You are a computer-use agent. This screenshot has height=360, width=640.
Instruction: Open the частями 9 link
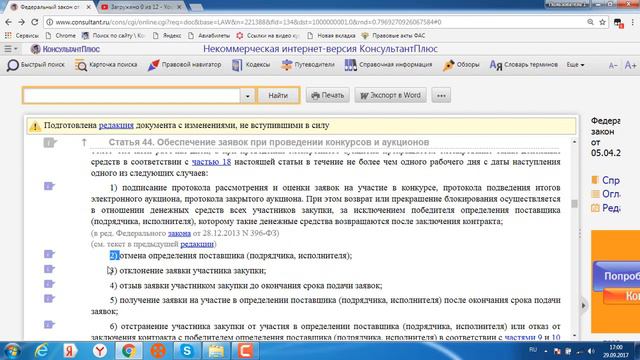tap(523, 338)
